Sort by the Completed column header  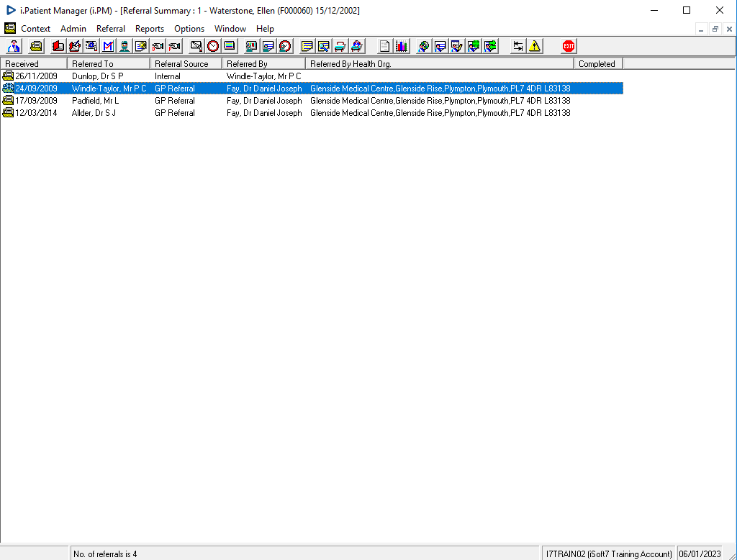[598, 63]
